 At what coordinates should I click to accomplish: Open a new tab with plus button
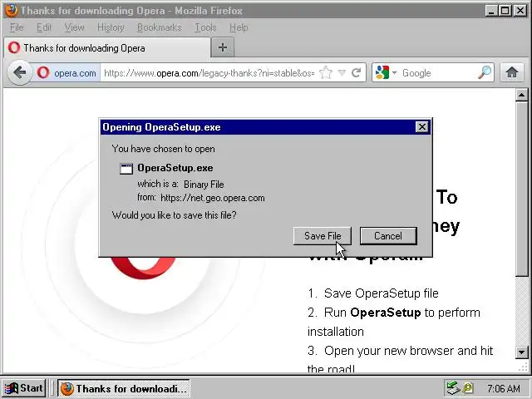pos(223,47)
